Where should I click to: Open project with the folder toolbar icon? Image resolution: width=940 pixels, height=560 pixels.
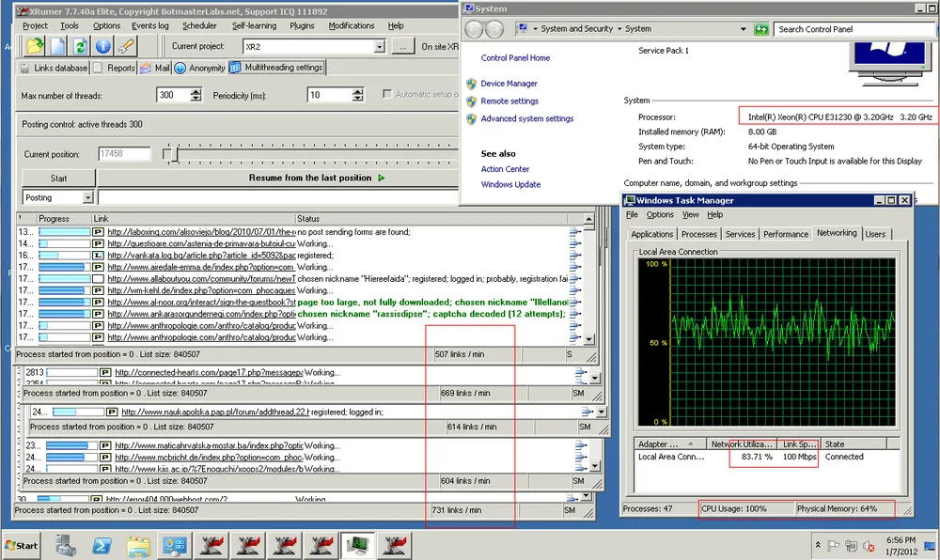point(35,46)
